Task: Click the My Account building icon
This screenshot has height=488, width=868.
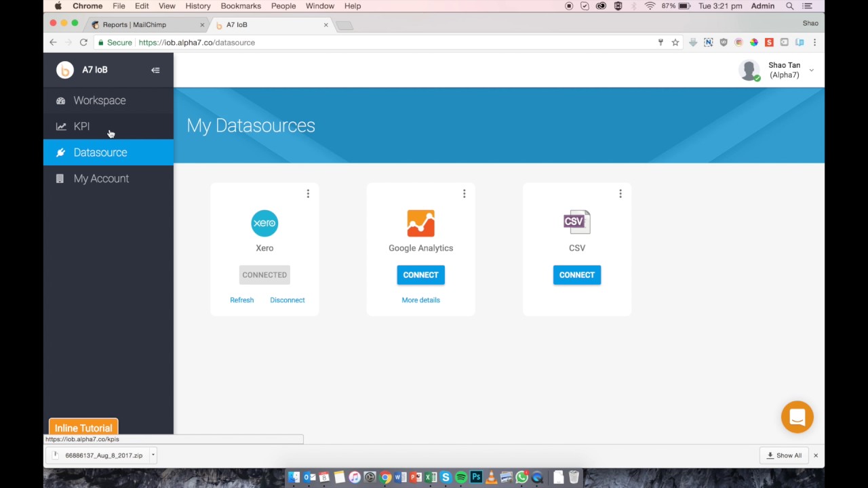Action: point(60,178)
